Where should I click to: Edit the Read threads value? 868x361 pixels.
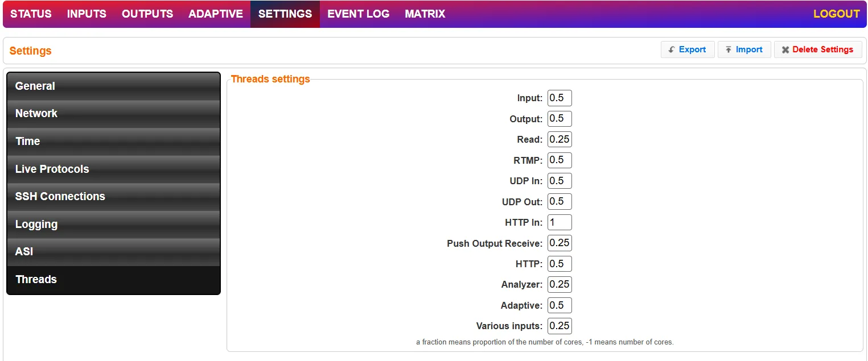click(560, 139)
